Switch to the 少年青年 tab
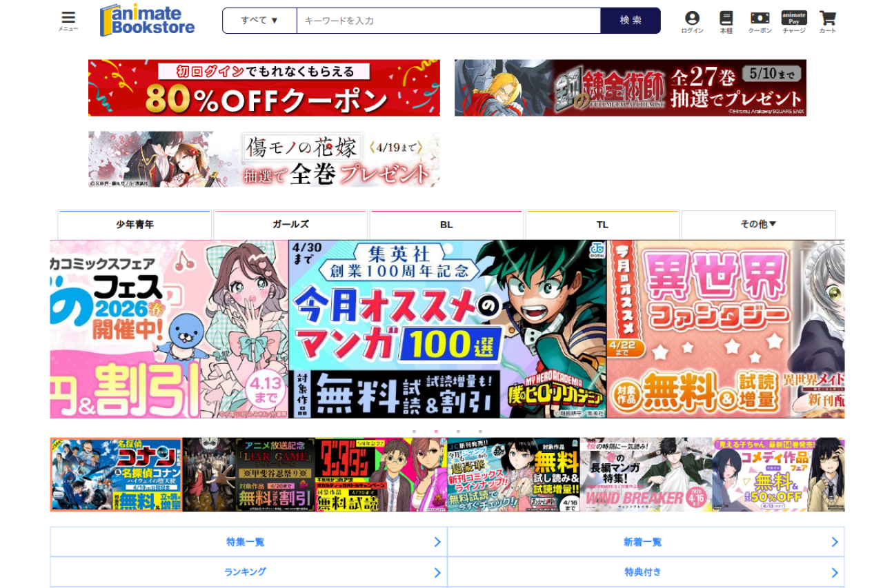 135,225
